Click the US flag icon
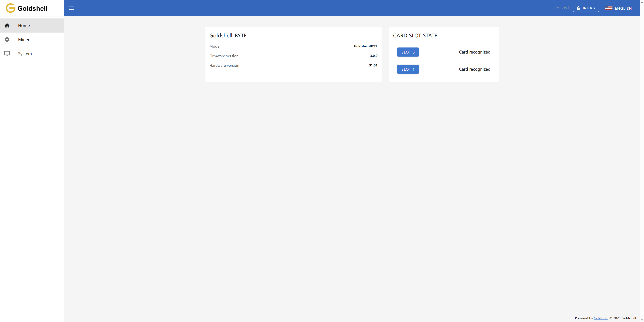This screenshot has width=644, height=322. click(x=608, y=8)
